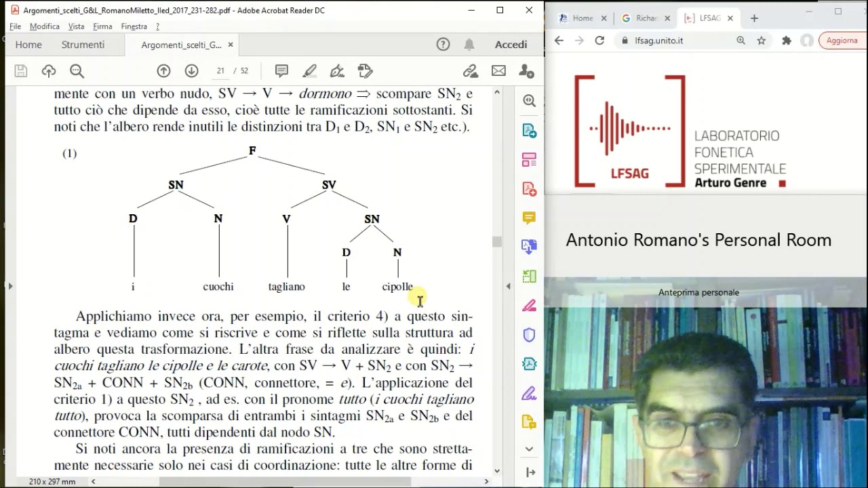The height and width of the screenshot is (488, 868).
Task: Click the word 'cipolle' in the tree diagram
Action: coord(397,287)
